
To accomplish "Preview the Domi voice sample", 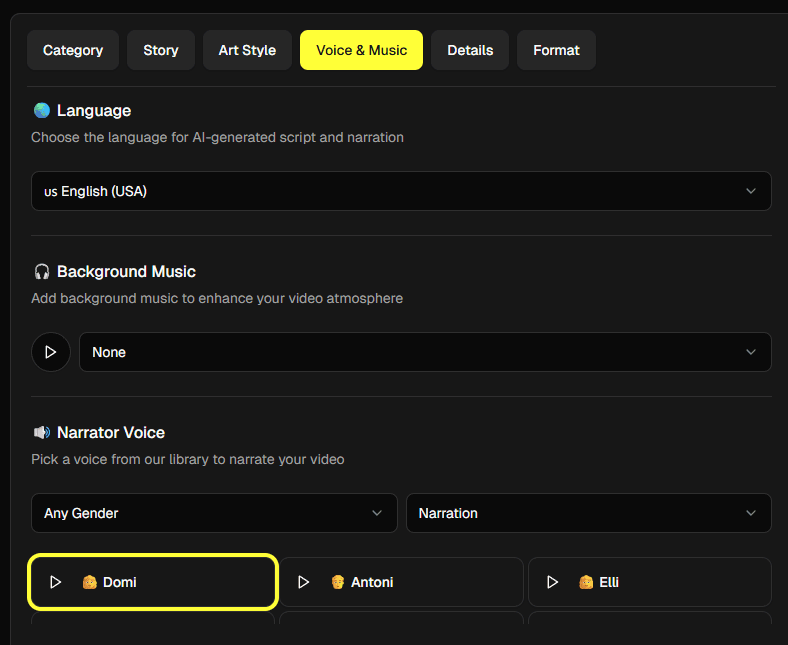I will click(56, 582).
